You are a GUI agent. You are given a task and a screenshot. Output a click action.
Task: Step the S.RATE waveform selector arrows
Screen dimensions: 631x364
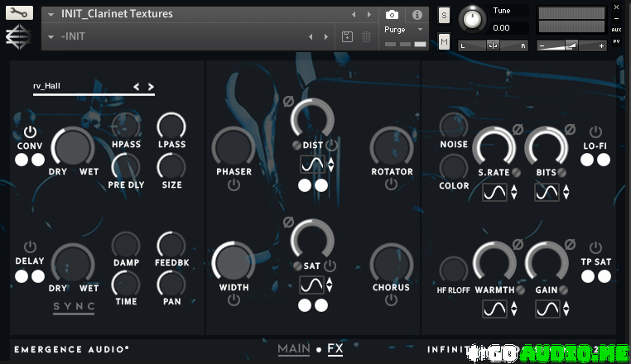coord(514,192)
